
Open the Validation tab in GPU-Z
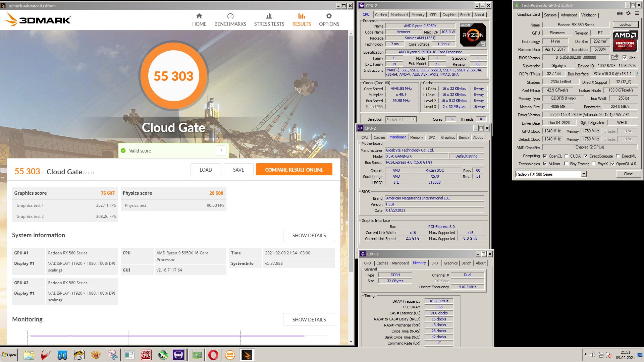pyautogui.click(x=589, y=15)
